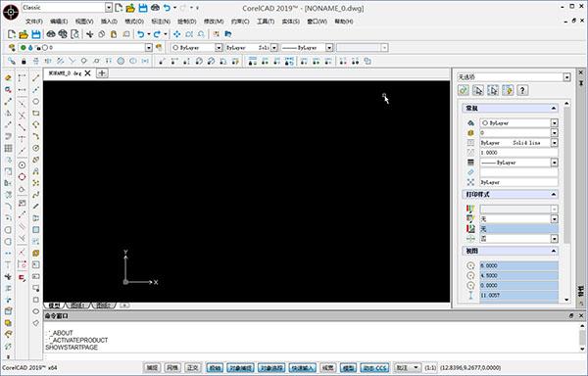The width and height of the screenshot is (588, 376).
Task: Toggle the 正交 (Ortho) status bar button
Action: 193,368
